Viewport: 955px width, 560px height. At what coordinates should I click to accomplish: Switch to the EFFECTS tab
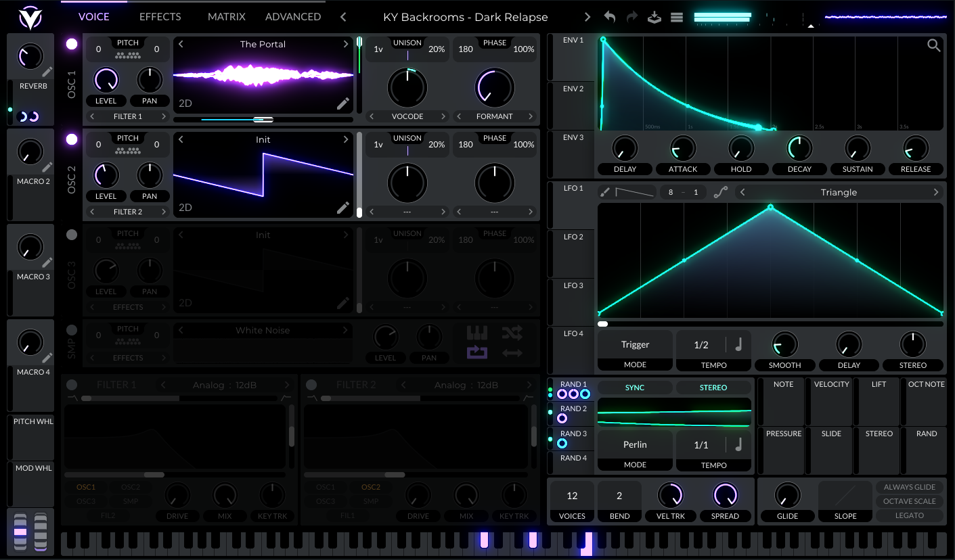(x=160, y=17)
